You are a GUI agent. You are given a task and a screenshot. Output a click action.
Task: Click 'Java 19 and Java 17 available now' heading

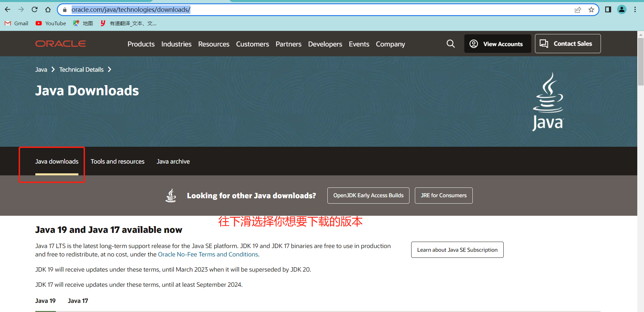pos(109,230)
